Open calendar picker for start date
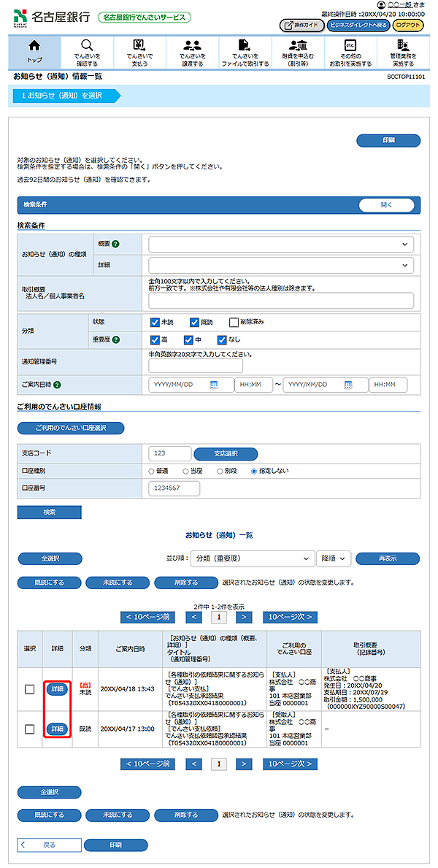438x868 pixels. click(214, 385)
